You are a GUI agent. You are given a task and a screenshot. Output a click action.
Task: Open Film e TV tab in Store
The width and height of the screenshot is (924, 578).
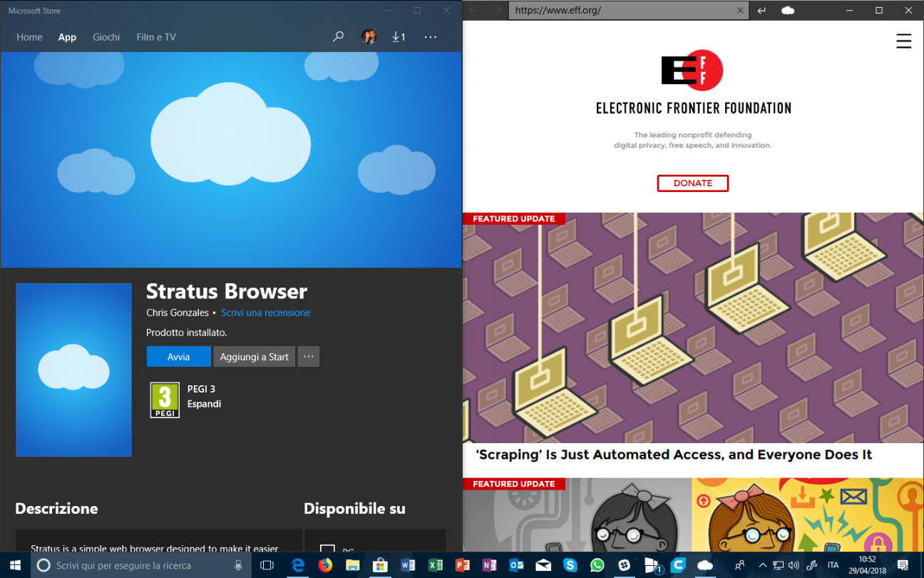pyautogui.click(x=156, y=37)
